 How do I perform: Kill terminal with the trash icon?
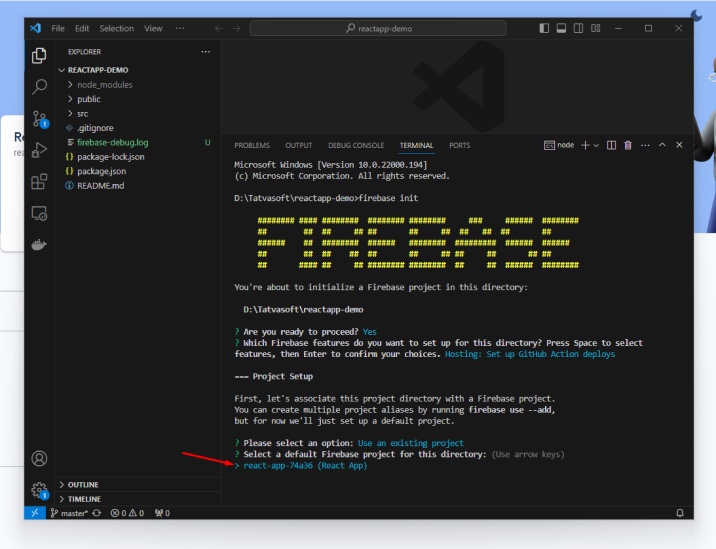pyautogui.click(x=628, y=145)
